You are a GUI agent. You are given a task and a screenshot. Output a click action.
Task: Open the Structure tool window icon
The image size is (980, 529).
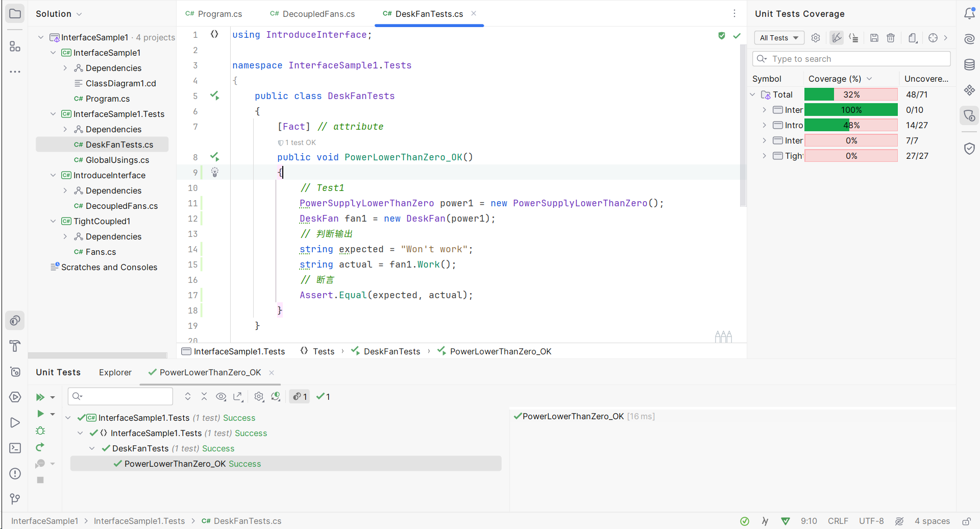tap(15, 47)
